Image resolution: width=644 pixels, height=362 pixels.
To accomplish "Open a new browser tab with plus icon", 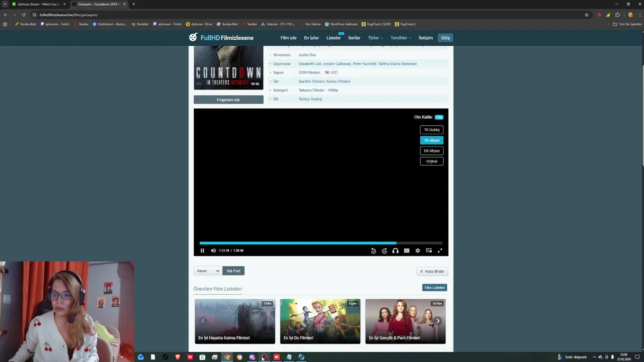I will tap(133, 4).
